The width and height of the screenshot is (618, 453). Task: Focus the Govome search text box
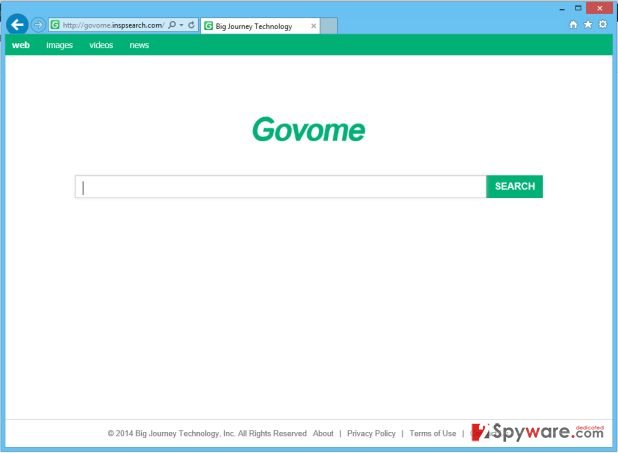click(x=281, y=186)
